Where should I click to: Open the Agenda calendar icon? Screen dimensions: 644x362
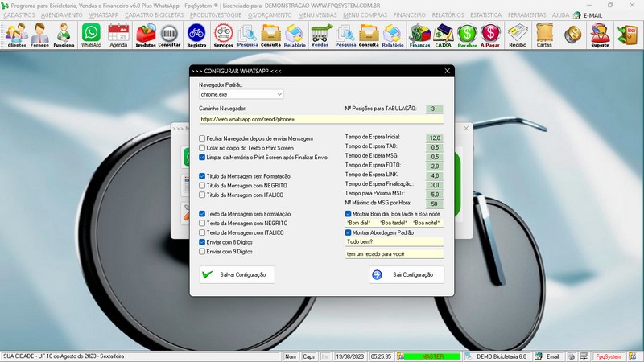point(118,35)
